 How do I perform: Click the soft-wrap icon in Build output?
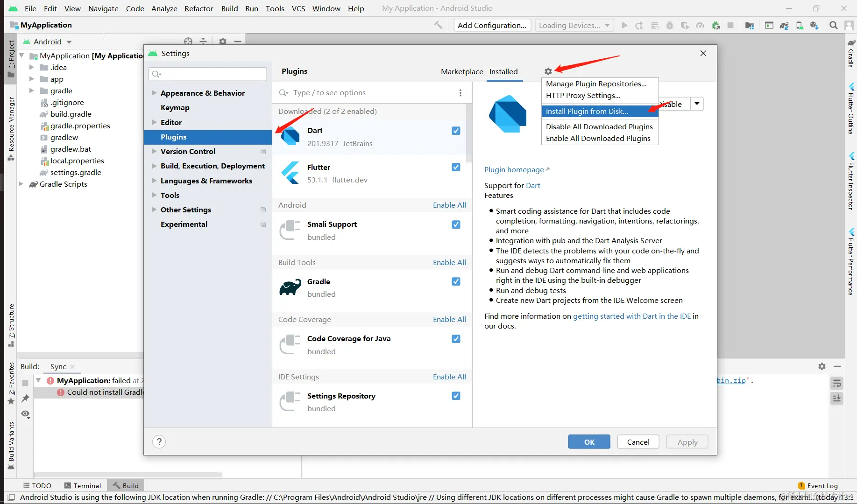click(x=837, y=384)
